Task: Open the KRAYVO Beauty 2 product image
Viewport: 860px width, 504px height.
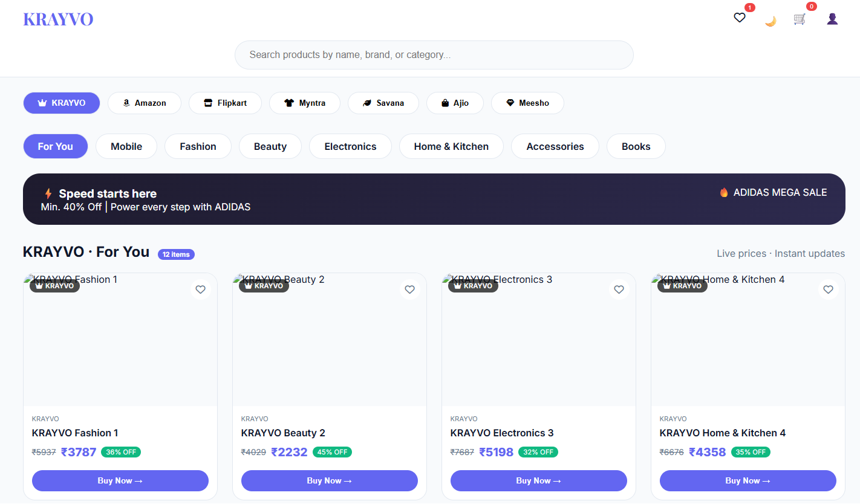Action: 330,340
